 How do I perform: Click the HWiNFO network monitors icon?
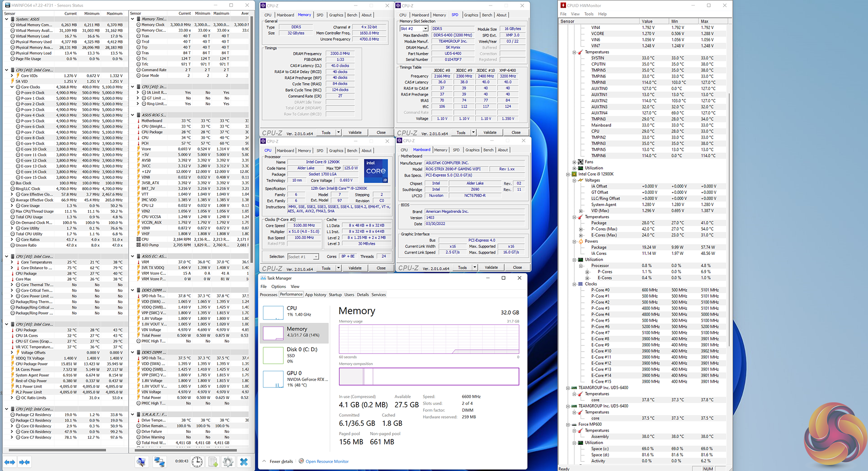[x=159, y=462]
